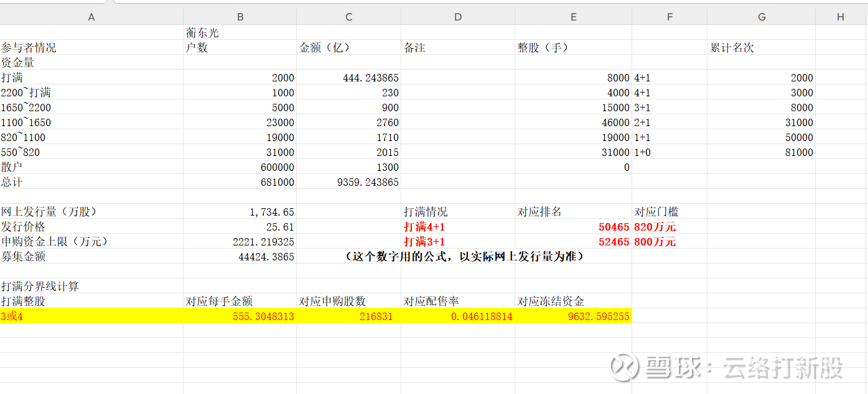Click the 金额（亿） header cell

(x=348, y=47)
